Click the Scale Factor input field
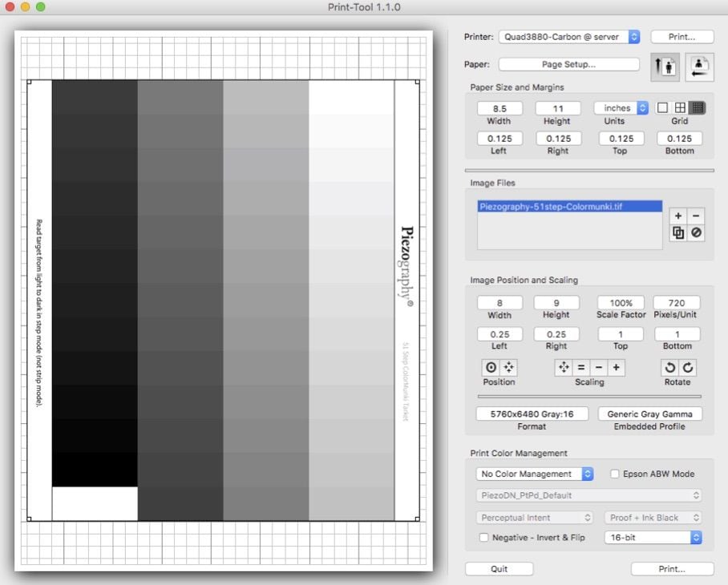728x585 pixels. (621, 303)
